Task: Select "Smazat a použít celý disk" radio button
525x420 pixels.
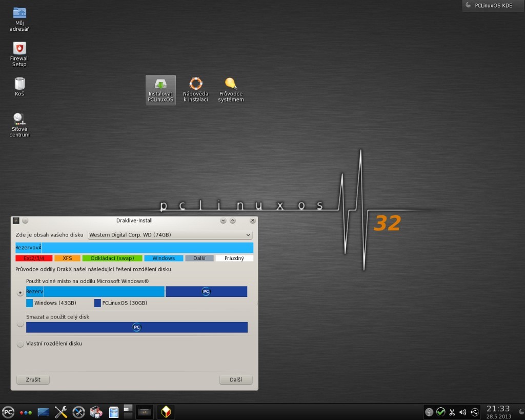Action: (x=20, y=324)
